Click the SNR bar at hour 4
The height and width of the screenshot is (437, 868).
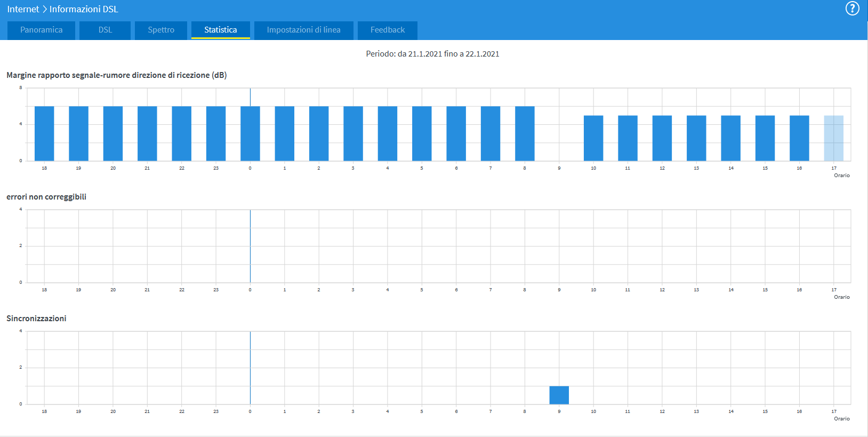coord(388,133)
